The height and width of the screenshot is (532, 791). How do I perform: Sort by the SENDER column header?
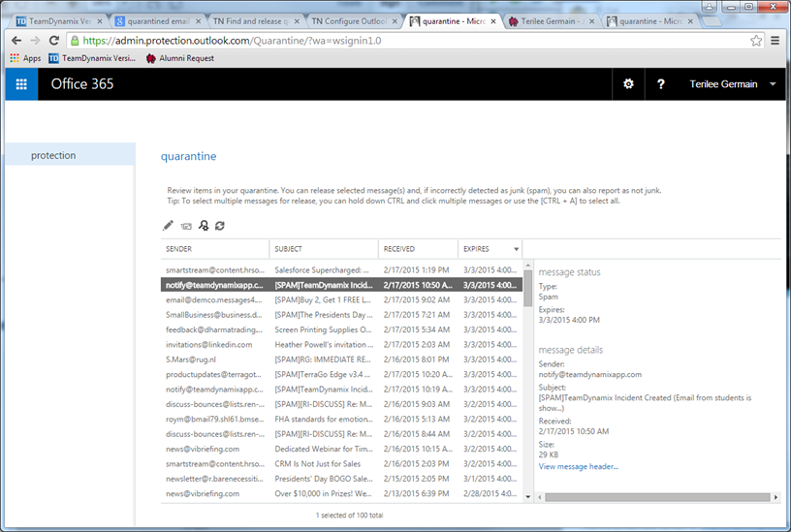215,249
